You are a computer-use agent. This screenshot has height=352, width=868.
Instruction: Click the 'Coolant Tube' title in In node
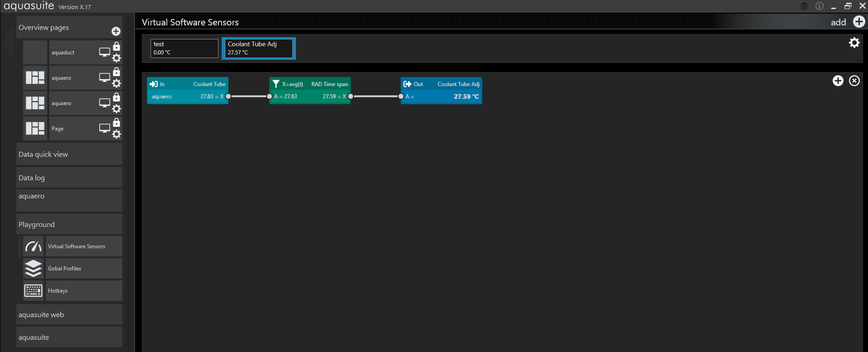click(209, 84)
